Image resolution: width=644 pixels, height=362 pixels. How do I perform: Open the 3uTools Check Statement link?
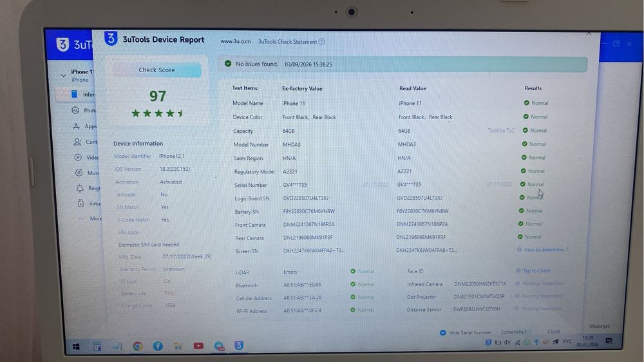[287, 42]
